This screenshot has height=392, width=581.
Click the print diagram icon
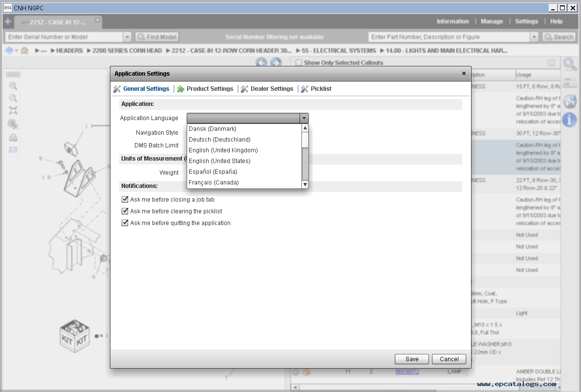13,138
